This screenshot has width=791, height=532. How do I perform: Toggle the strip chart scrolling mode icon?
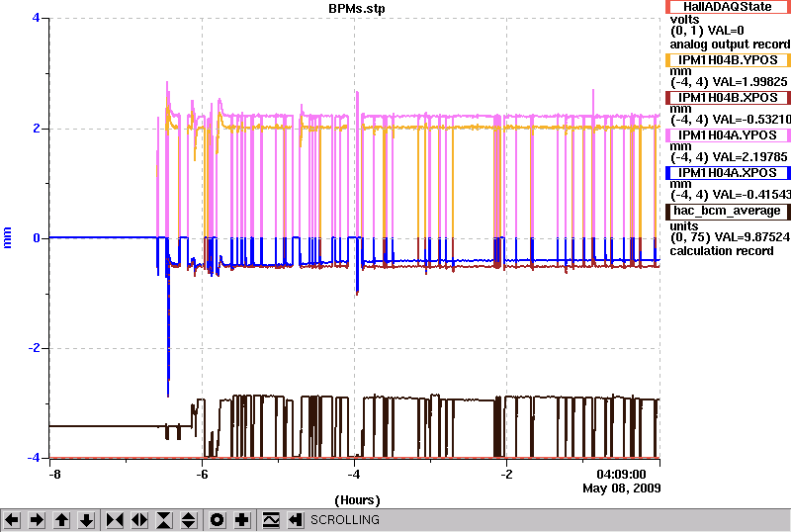pos(271,520)
